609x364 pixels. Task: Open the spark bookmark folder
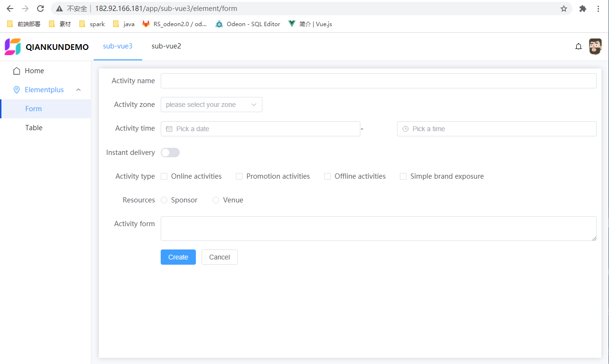pos(92,24)
